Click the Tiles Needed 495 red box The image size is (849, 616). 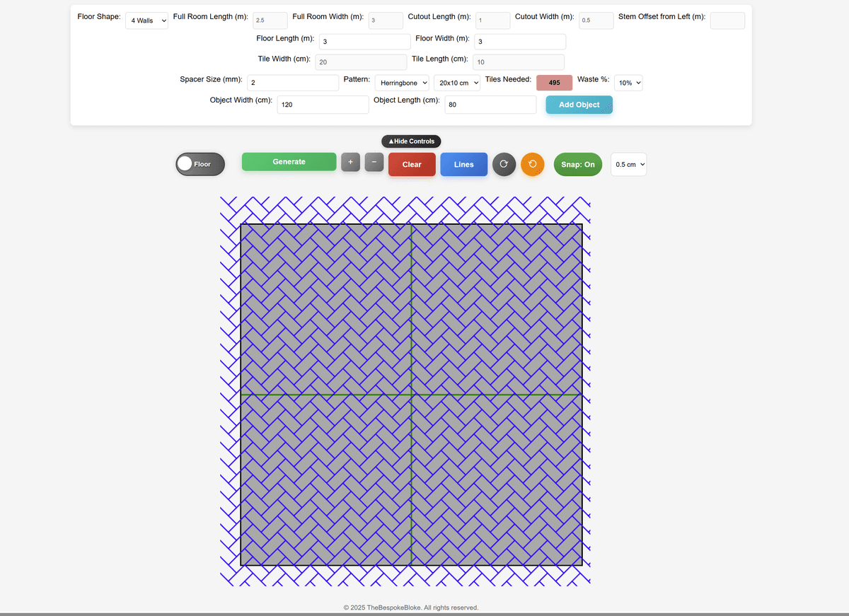tap(554, 83)
